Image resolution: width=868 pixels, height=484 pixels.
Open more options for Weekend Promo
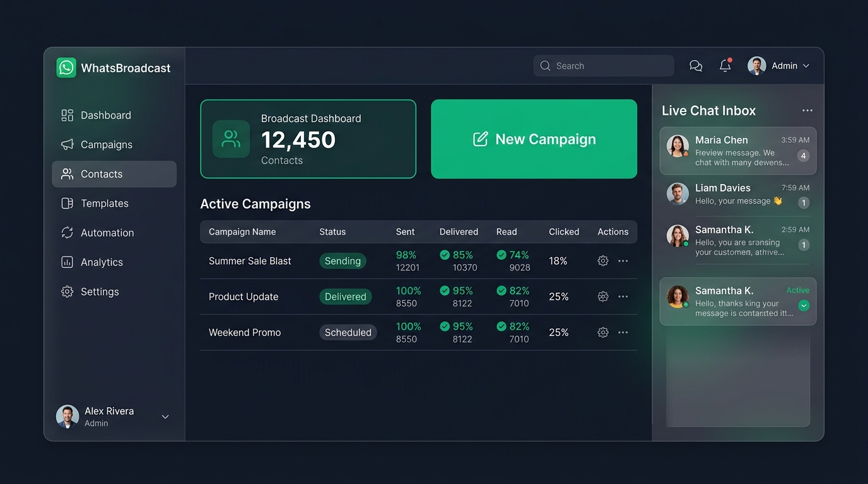(x=623, y=332)
